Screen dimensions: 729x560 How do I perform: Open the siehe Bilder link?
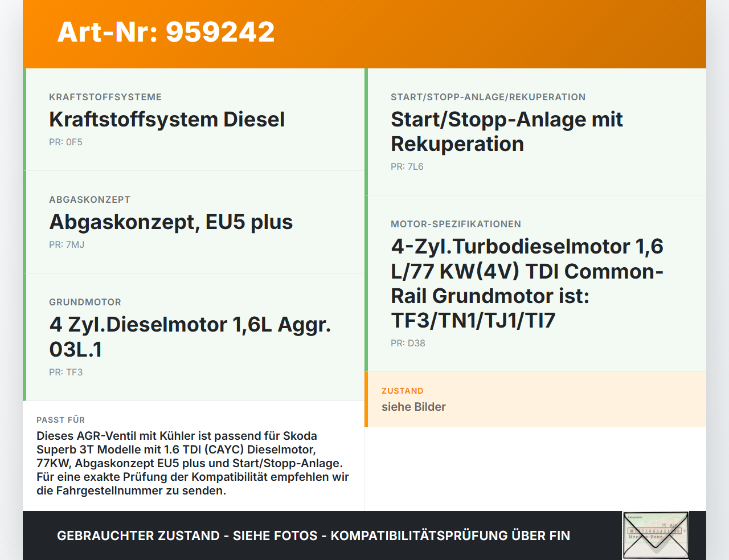pyautogui.click(x=413, y=407)
